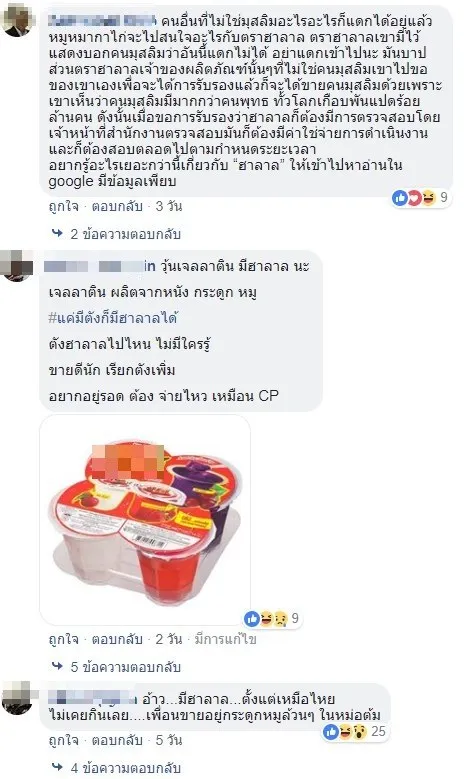The image size is (466, 779).
Task: Reply to first comment via 'ตอบกลับ'
Action: pos(117,206)
